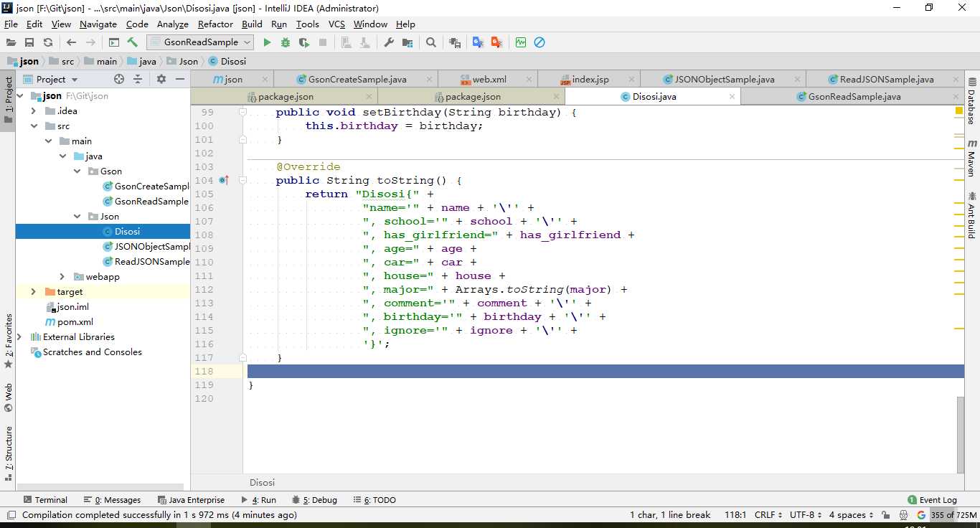980x528 pixels.
Task: Toggle the Ant Build side panel
Action: (x=972, y=216)
